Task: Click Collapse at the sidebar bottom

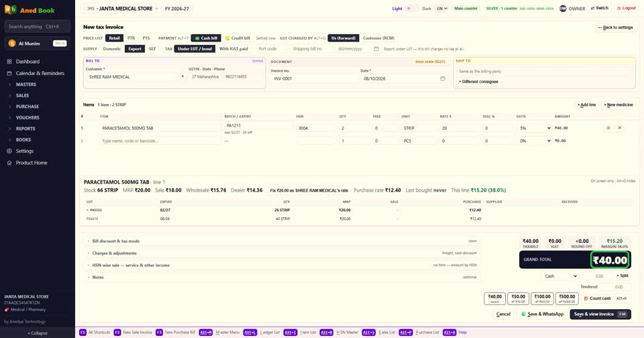Action: [38, 333]
